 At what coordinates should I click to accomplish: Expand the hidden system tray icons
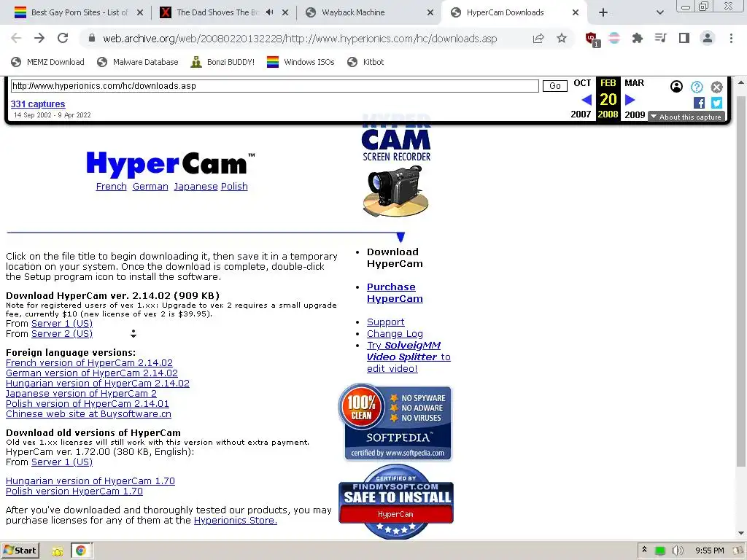[x=644, y=550]
